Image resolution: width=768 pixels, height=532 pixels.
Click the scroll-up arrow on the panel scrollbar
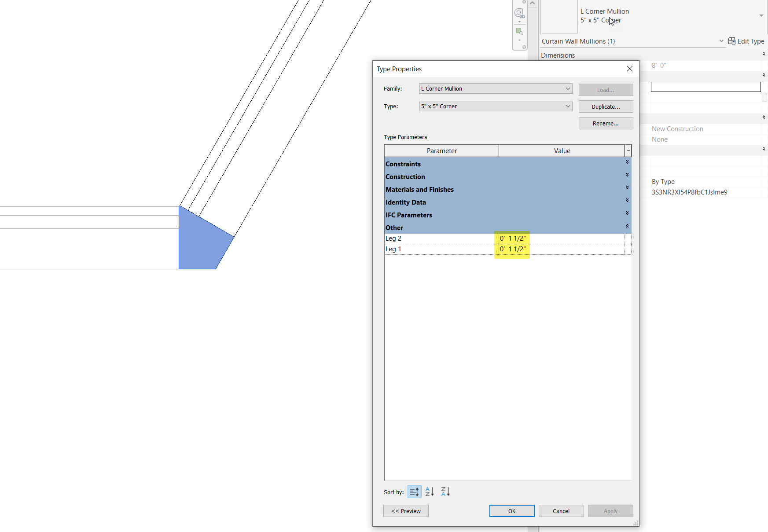pyautogui.click(x=533, y=3)
